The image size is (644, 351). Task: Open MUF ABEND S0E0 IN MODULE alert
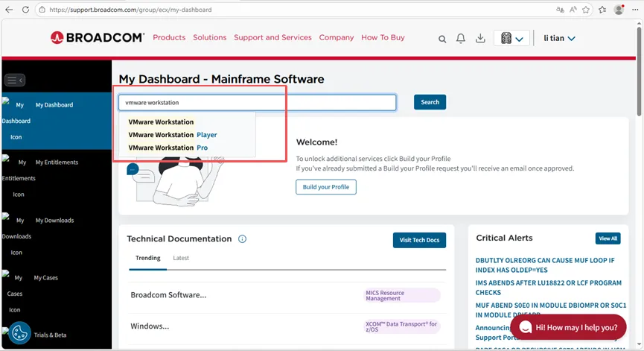pyautogui.click(x=551, y=310)
